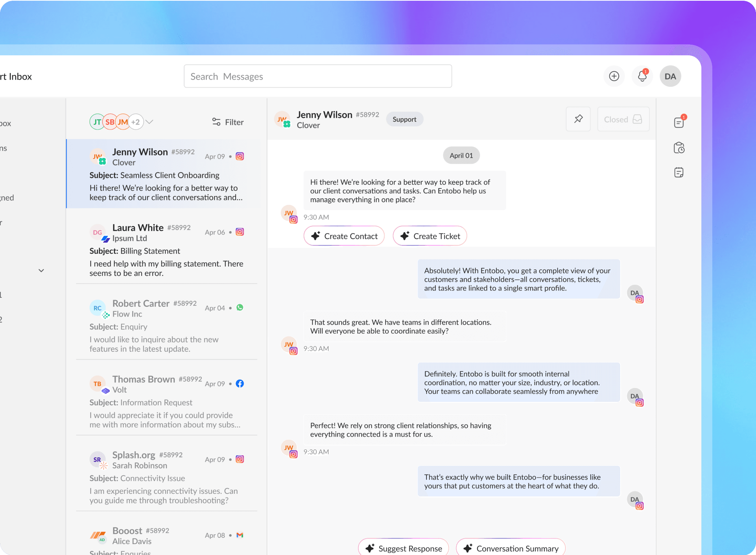Viewport: 756px width, 555px height.
Task: Expand the left sidebar section chevron
Action: (41, 270)
